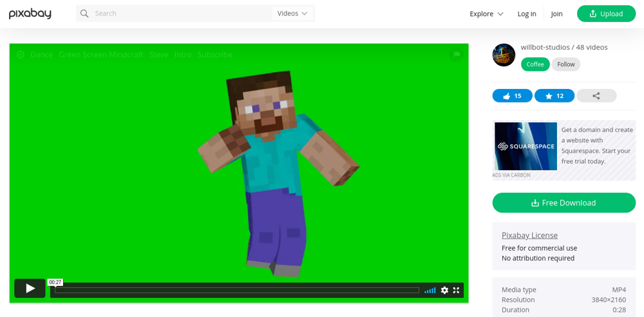Click the Coffee donate button

(535, 64)
